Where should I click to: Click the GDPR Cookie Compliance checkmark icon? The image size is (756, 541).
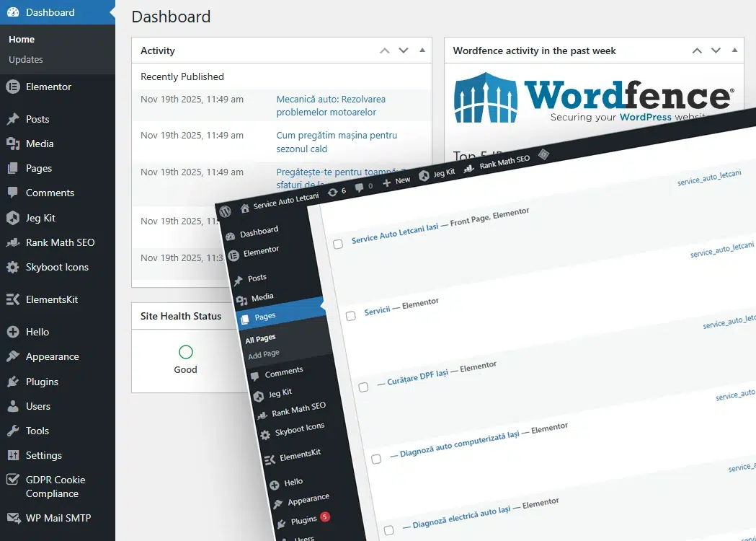(x=13, y=479)
